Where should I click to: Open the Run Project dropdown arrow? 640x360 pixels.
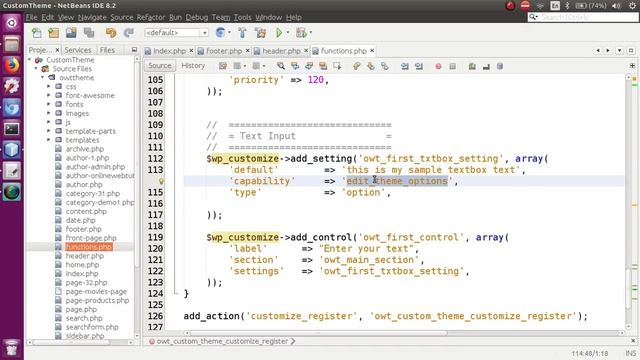pos(287,33)
